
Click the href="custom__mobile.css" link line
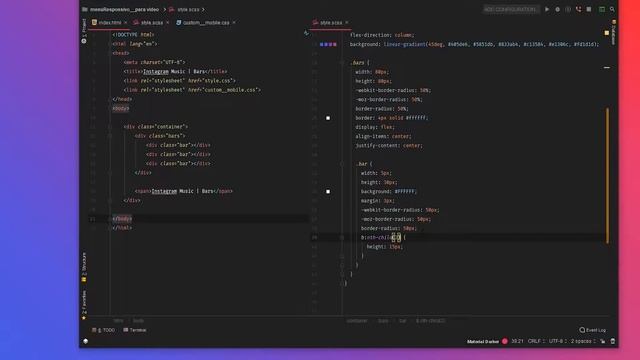point(192,90)
